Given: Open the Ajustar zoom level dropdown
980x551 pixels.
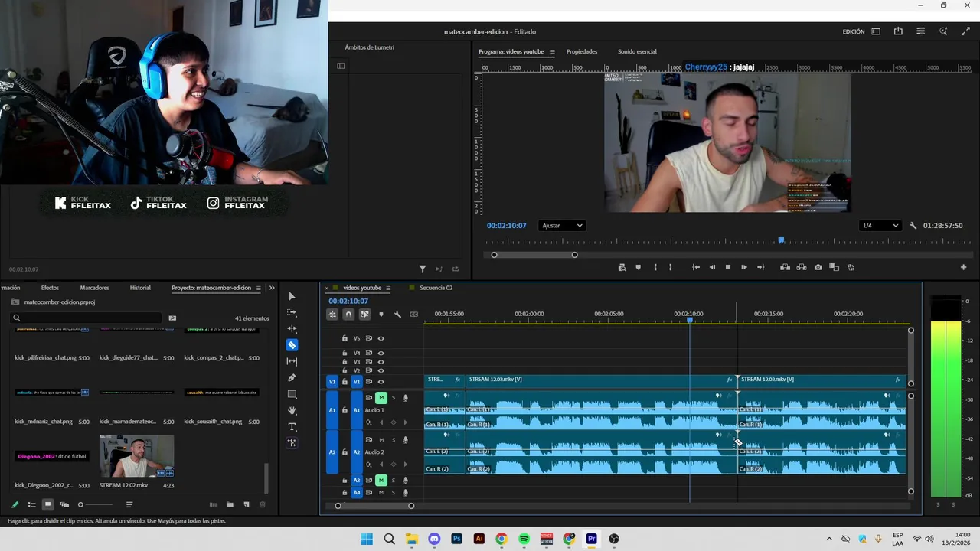Looking at the screenshot, I should tap(563, 226).
